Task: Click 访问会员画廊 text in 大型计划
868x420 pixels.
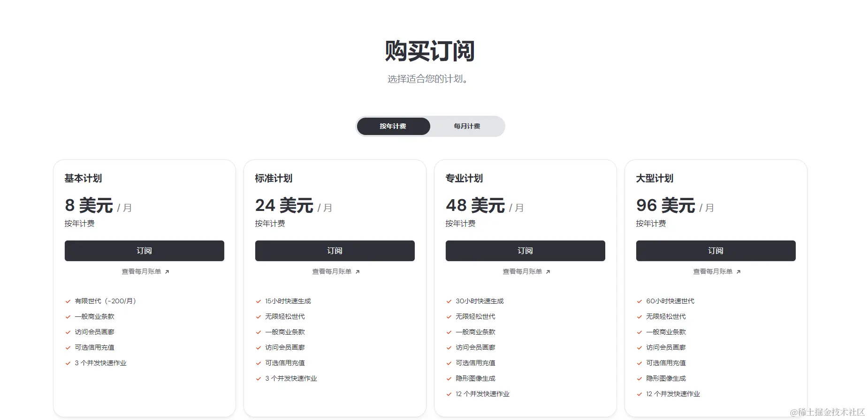Action: [x=666, y=347]
